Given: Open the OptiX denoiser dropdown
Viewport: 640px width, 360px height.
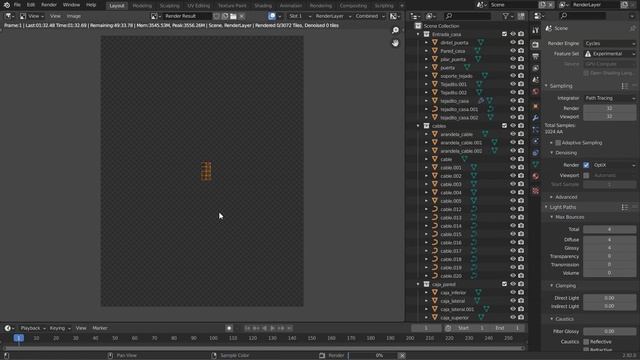Looking at the screenshot, I should click(613, 165).
